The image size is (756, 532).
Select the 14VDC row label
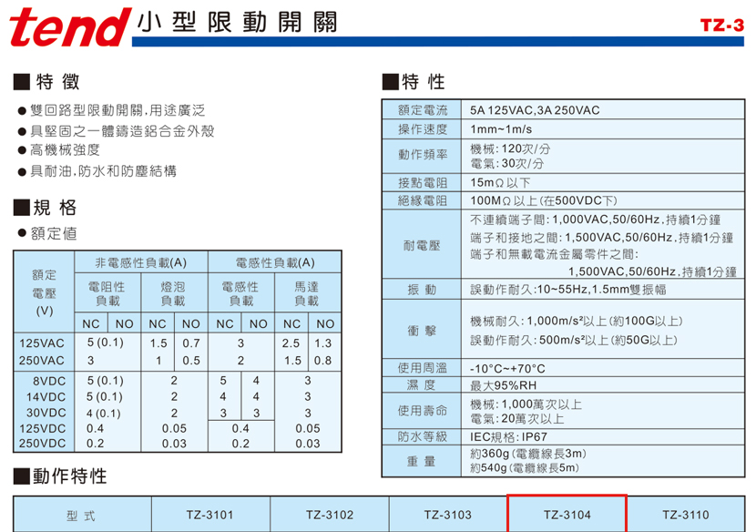tap(46, 397)
